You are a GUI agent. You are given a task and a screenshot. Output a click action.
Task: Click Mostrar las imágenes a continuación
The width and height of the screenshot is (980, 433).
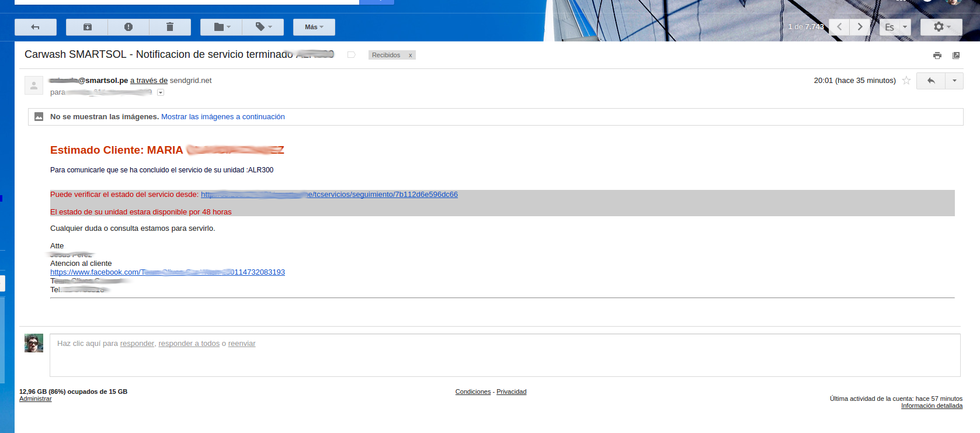pyautogui.click(x=223, y=117)
